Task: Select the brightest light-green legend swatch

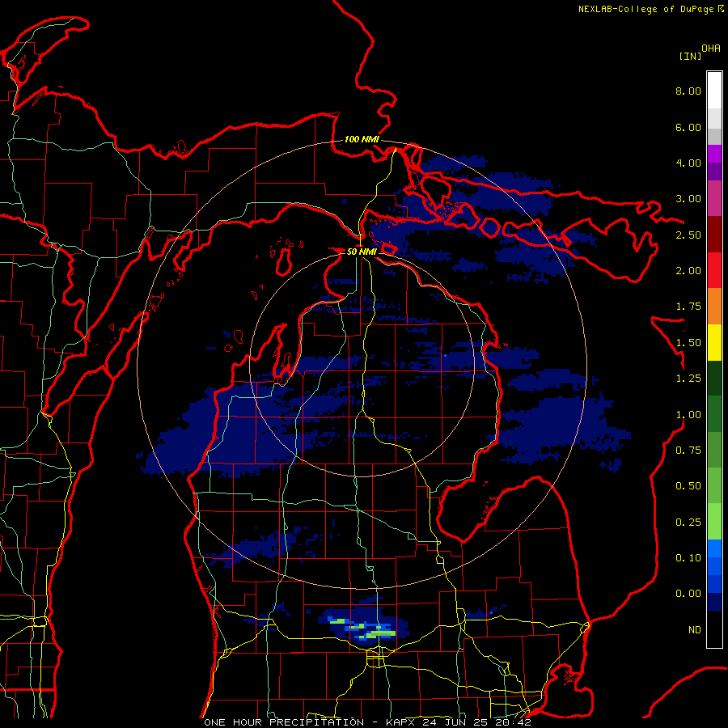Action: [x=714, y=522]
